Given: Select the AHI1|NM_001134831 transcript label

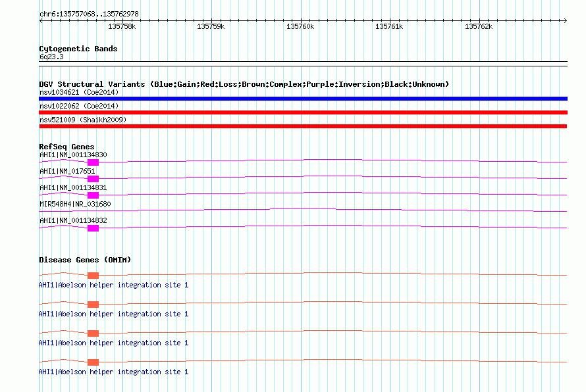Looking at the screenshot, I should [73, 187].
